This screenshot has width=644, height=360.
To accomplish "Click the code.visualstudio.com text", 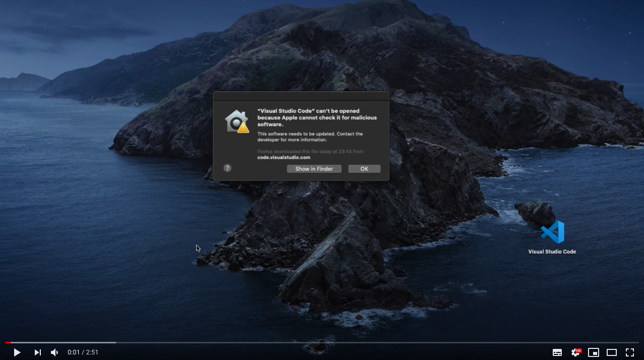I will (284, 157).
